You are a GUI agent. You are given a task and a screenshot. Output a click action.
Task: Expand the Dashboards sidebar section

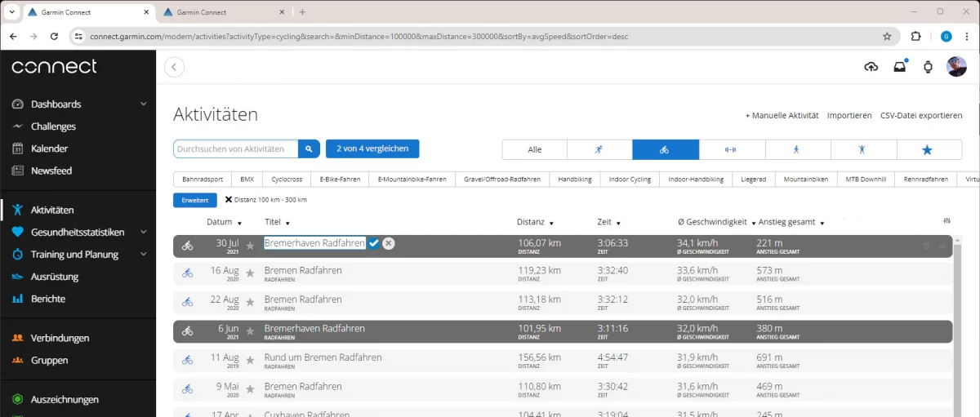[x=144, y=104]
